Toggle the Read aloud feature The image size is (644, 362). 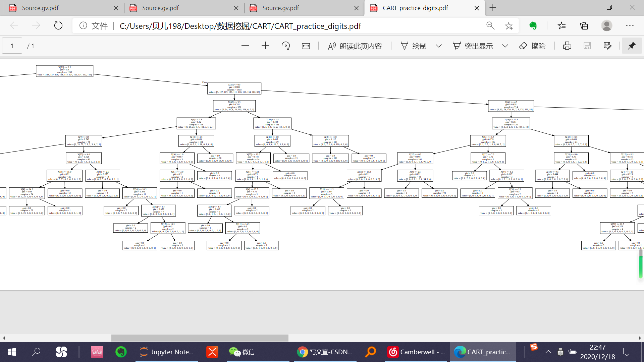click(355, 46)
